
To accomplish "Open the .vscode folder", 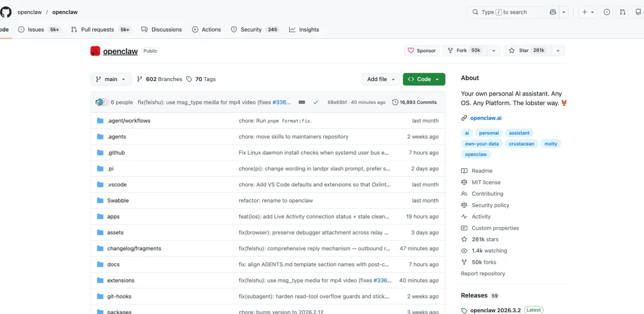I will (117, 184).
